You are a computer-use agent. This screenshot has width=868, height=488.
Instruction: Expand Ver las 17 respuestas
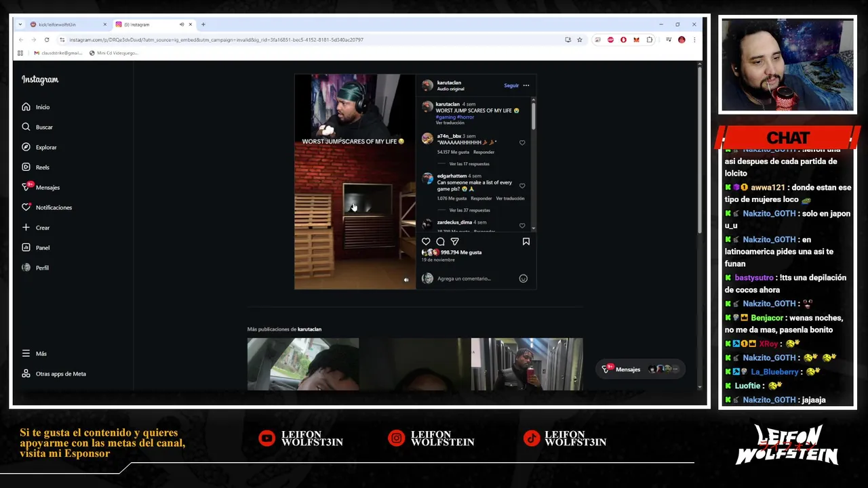point(469,164)
